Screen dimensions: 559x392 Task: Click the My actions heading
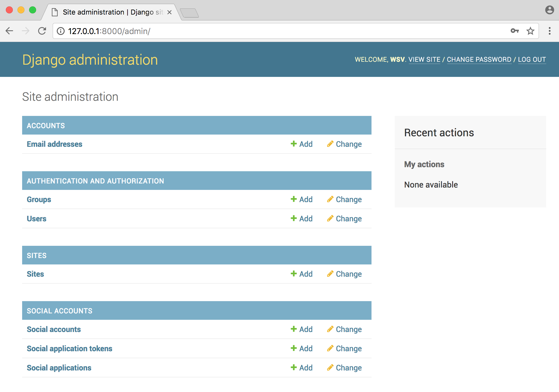coord(424,165)
